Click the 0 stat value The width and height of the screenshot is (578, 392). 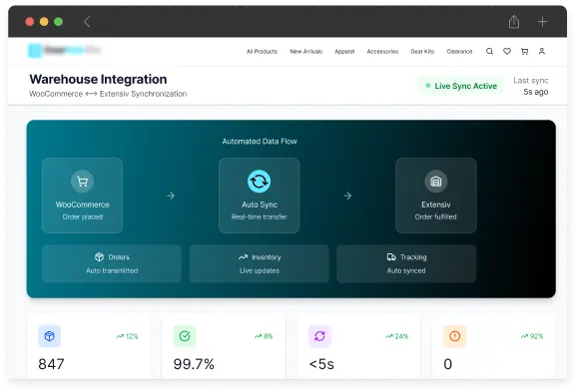tap(447, 364)
